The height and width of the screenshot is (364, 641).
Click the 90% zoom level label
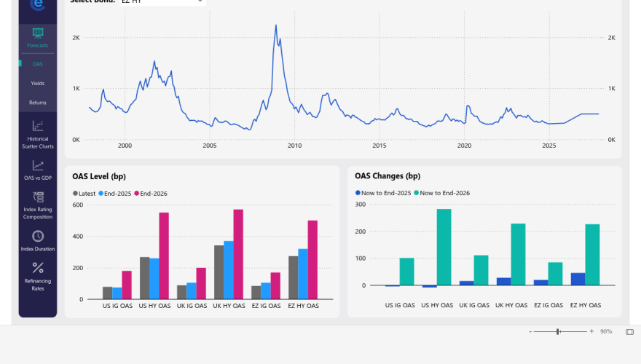[x=606, y=331]
